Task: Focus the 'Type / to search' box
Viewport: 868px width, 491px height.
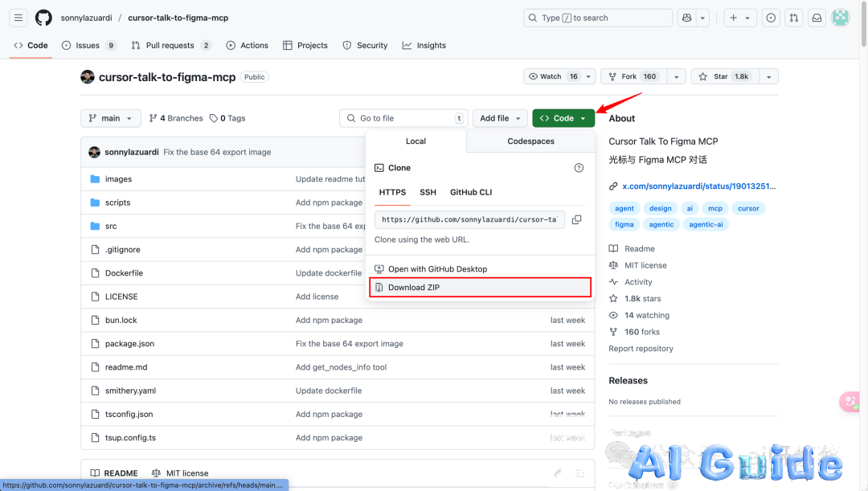Action: (598, 18)
